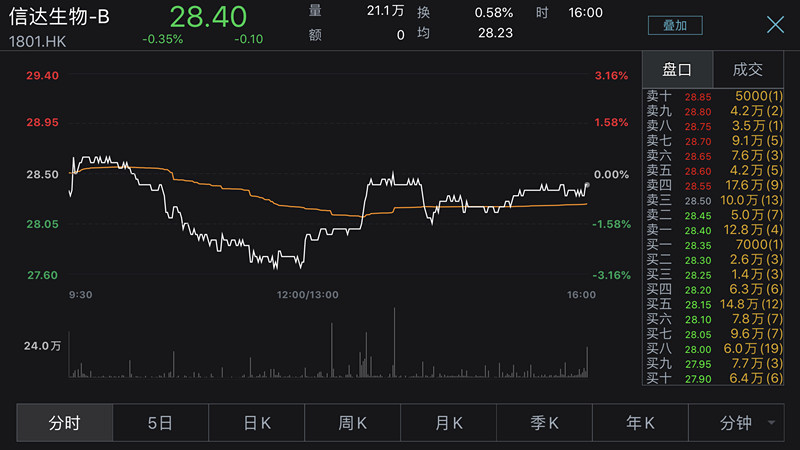The height and width of the screenshot is (450, 800).
Task: Click the latest price dot on intraday line
Action: coord(587,185)
